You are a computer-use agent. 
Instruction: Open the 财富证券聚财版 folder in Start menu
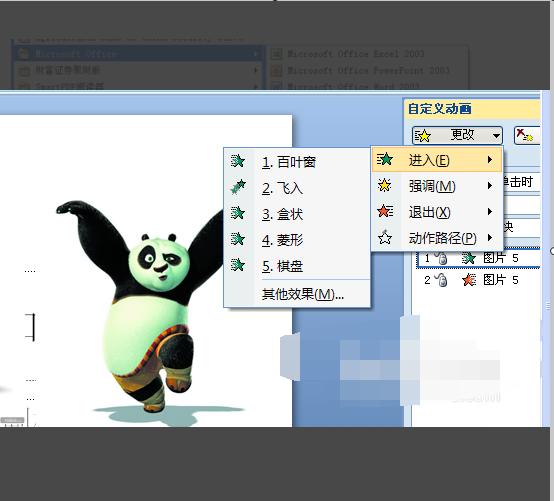(138, 71)
